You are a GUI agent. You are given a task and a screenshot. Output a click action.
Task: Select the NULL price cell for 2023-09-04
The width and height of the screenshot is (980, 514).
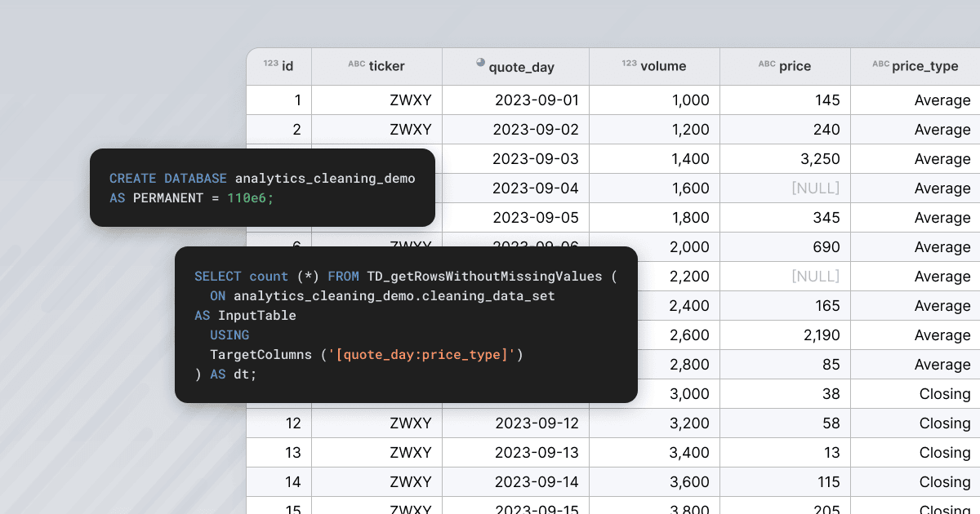[815, 188]
